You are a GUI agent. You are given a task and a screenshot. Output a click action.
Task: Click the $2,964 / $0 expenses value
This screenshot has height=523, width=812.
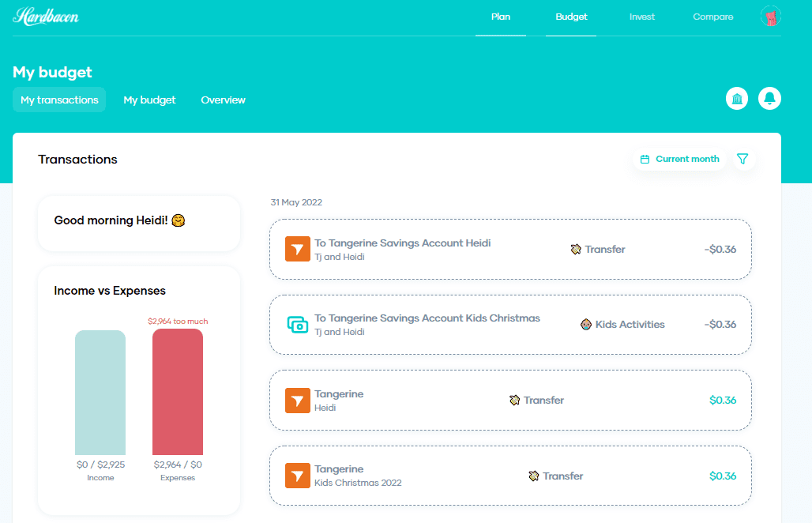tap(178, 465)
